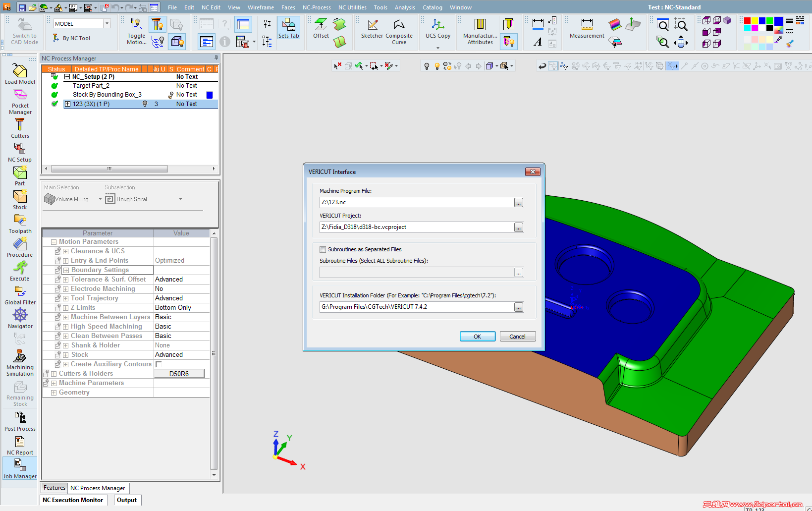The width and height of the screenshot is (812, 511).
Task: Pick the yellow color swatch
Action: click(755, 21)
